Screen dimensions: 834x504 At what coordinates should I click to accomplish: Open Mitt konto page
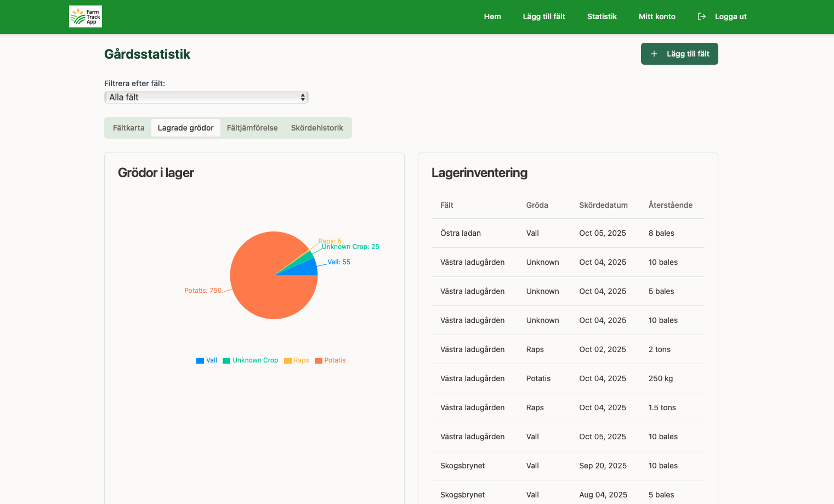pos(657,16)
